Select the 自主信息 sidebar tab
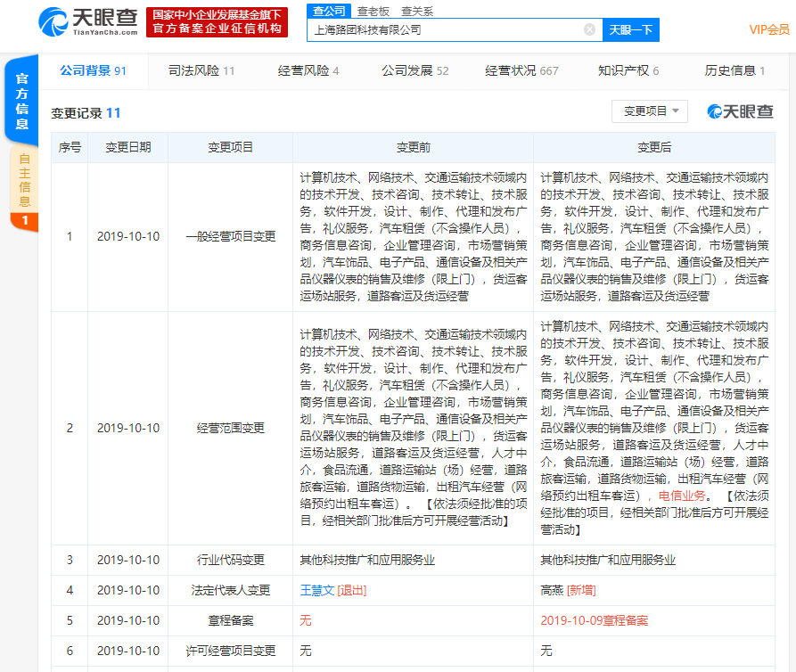The width and height of the screenshot is (796, 672). (x=24, y=180)
